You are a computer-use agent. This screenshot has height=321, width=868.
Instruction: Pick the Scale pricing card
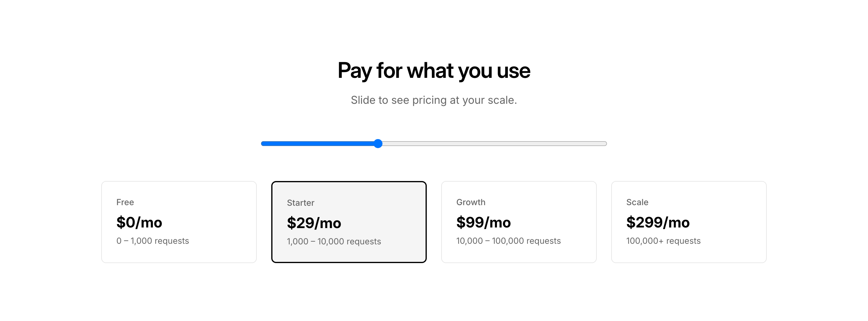point(689,222)
